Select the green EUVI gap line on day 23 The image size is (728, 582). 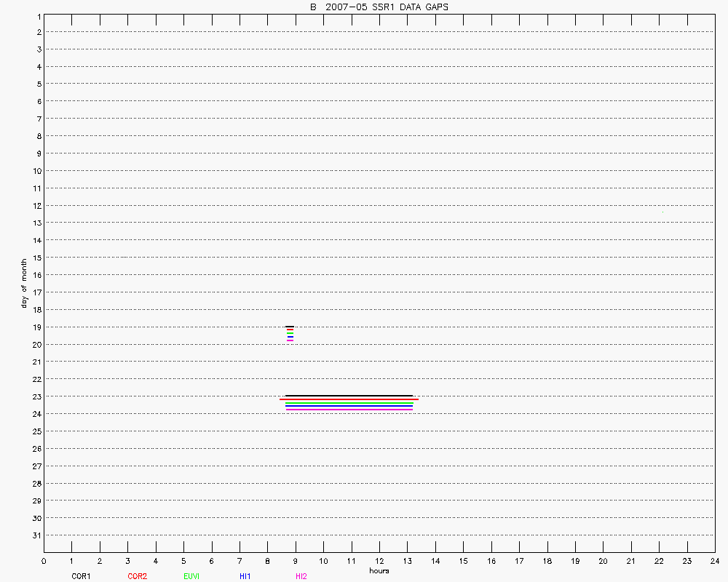349,403
